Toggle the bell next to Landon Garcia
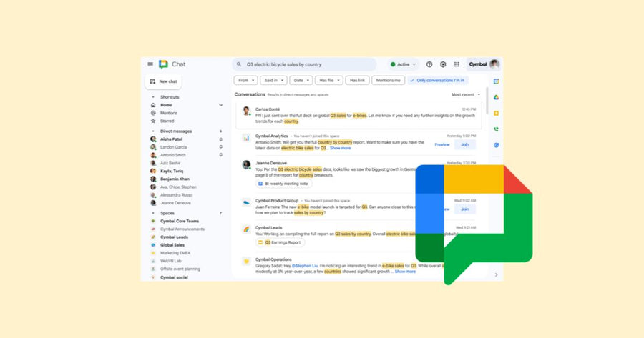The height and width of the screenshot is (338, 644). 221,147
